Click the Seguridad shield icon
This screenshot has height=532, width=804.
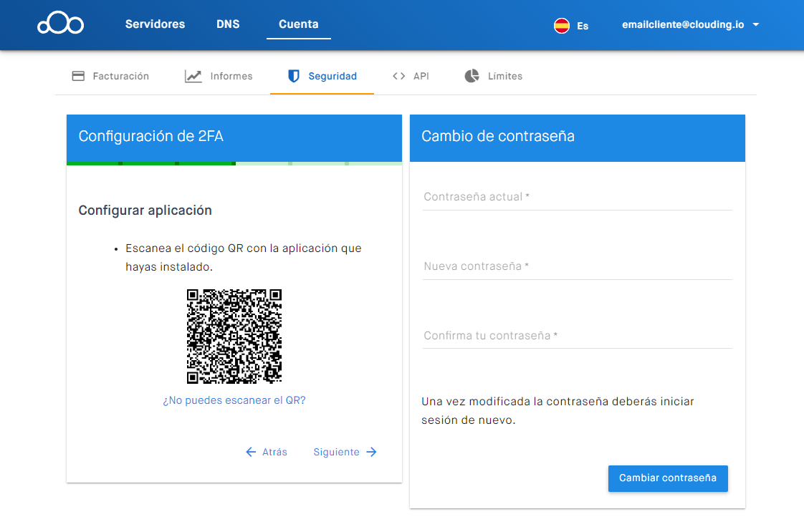pos(293,77)
